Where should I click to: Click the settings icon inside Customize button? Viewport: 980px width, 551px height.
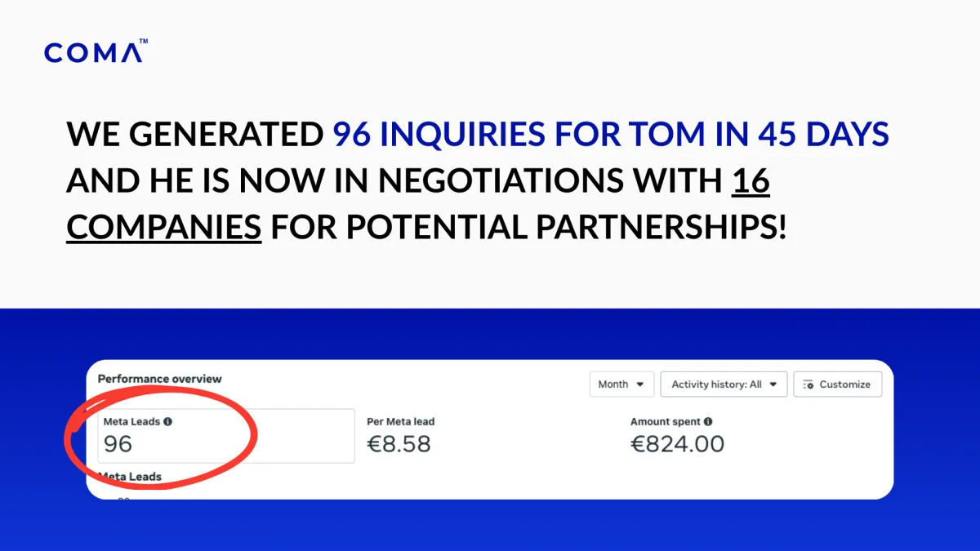click(808, 384)
